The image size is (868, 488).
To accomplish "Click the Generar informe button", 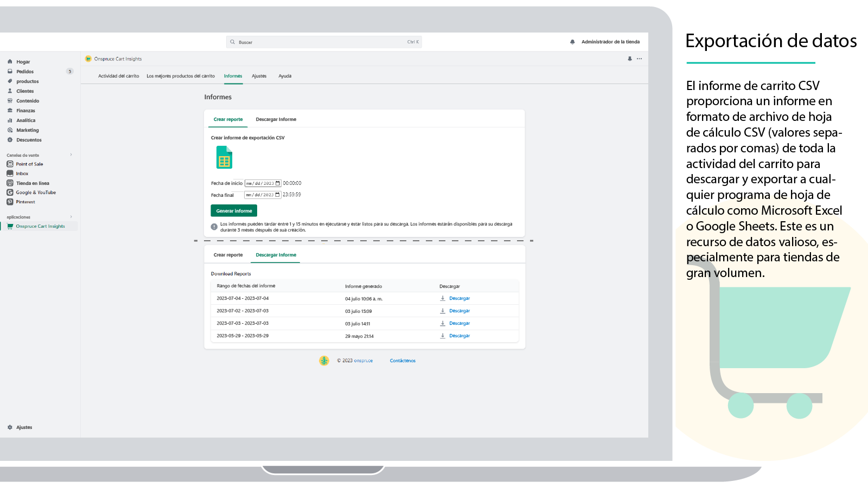I will (x=234, y=210).
